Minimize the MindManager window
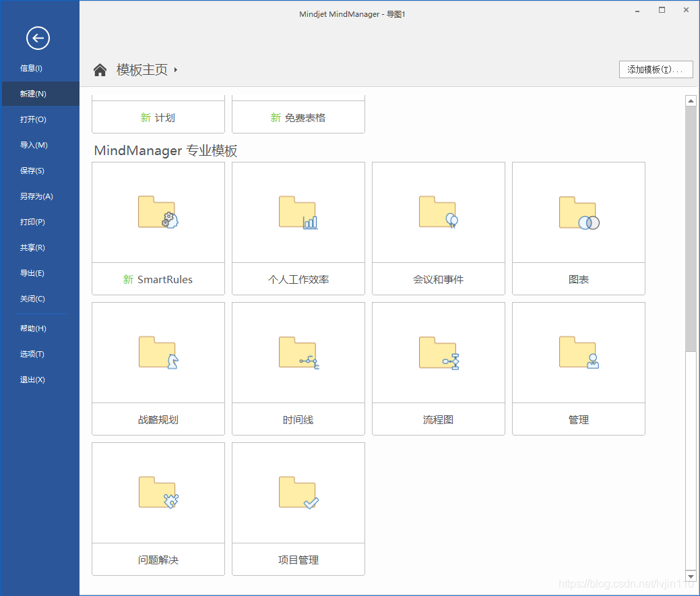This screenshot has height=596, width=700. coord(637,11)
